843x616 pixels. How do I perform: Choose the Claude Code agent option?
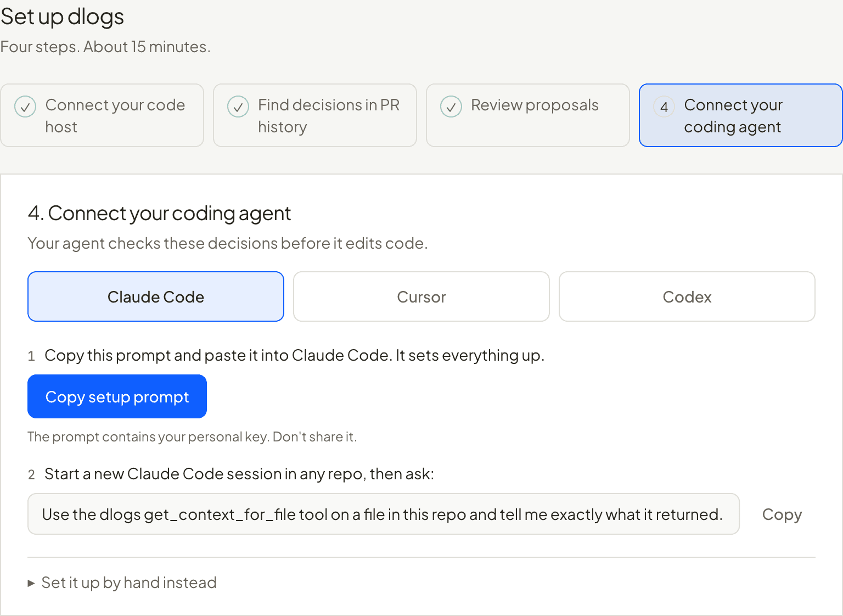pyautogui.click(x=156, y=296)
